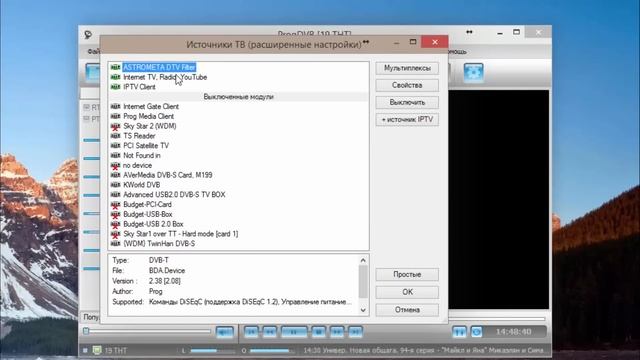This screenshot has height=360, width=640.
Task: Click Выключить to disable module
Action: pos(407,102)
